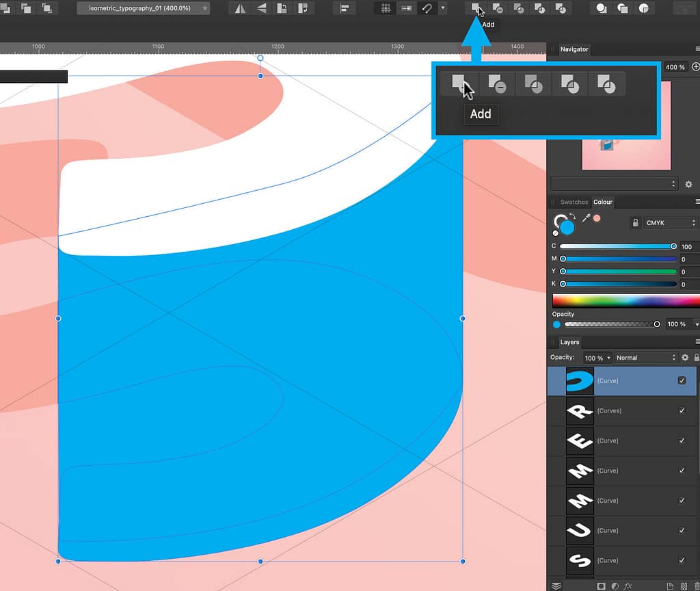Open Navigator advanced settings gear
Image resolution: width=700 pixels, height=591 pixels.
click(688, 184)
